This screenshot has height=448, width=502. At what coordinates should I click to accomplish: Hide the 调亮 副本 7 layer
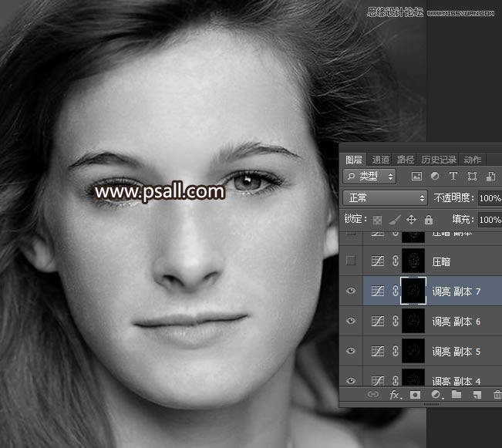pyautogui.click(x=351, y=291)
